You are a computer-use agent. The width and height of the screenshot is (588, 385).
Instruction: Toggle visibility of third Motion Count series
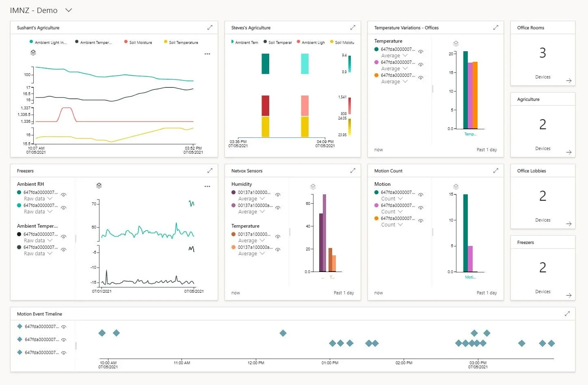tap(421, 221)
